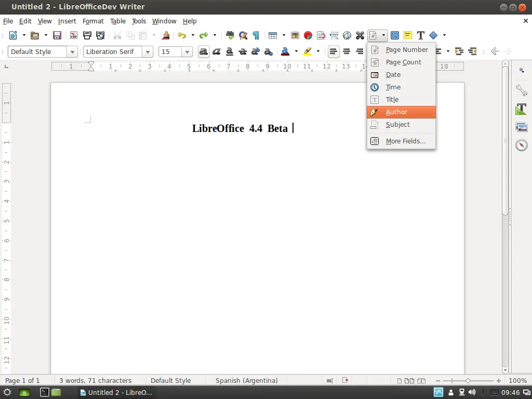The image size is (532, 399).
Task: Open a file with the folder icon
Action: tap(35, 35)
